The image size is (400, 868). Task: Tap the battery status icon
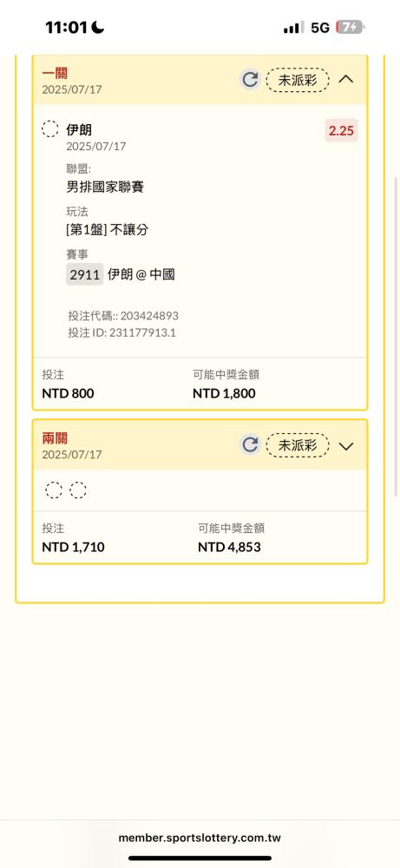pyautogui.click(x=351, y=27)
